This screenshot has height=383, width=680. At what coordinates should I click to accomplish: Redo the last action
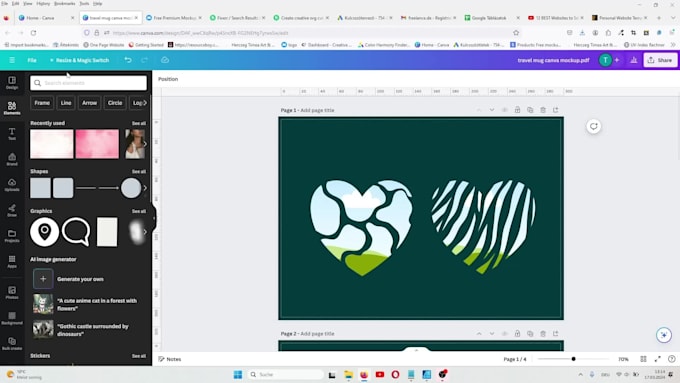pos(144,60)
